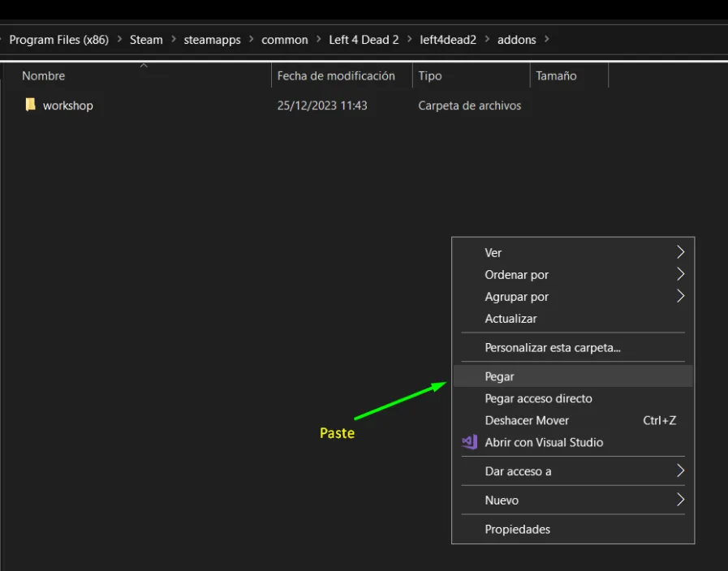Open dropdown chevron after addons breadcrumb

546,40
